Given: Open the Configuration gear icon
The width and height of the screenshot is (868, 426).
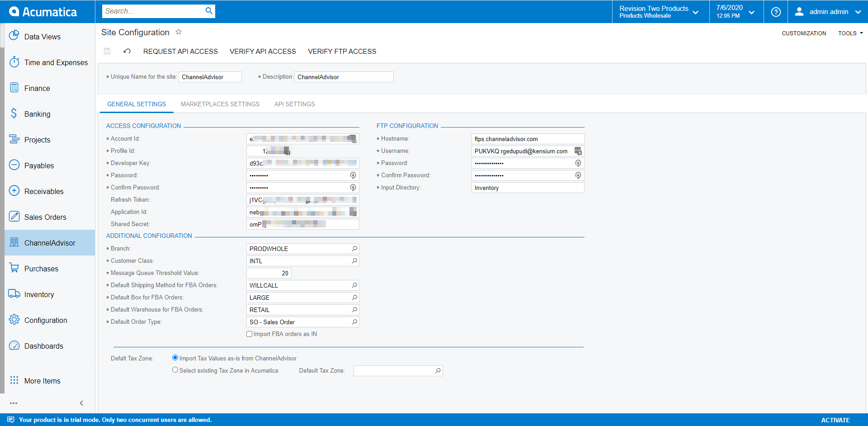Looking at the screenshot, I should click(14, 319).
